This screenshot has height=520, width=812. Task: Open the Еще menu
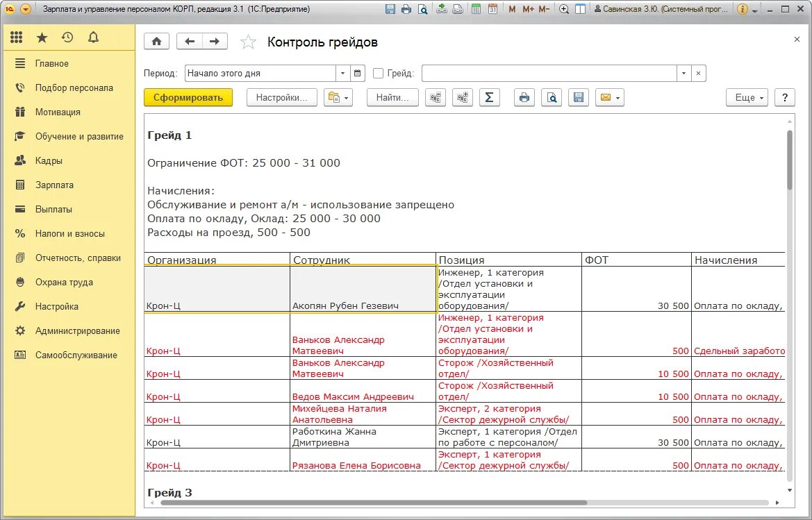tap(747, 97)
